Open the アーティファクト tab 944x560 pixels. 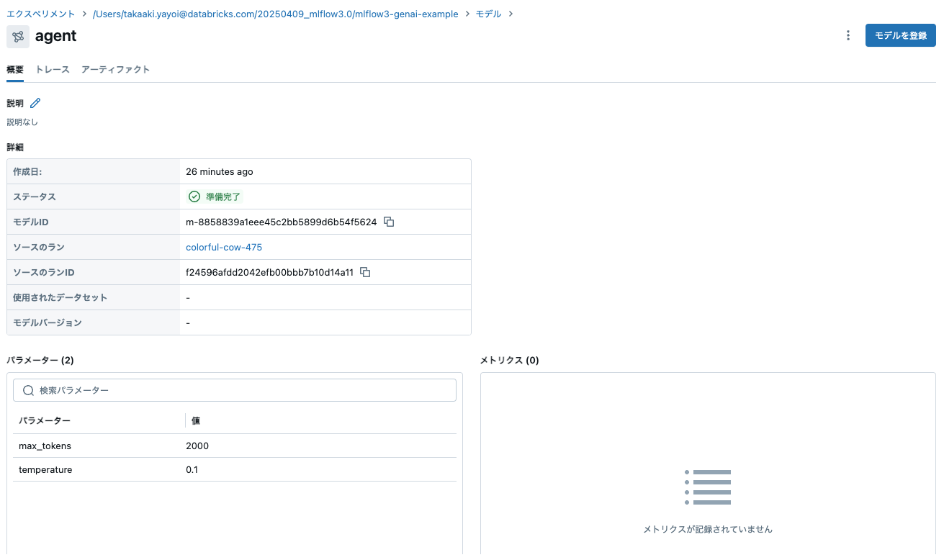pos(115,69)
